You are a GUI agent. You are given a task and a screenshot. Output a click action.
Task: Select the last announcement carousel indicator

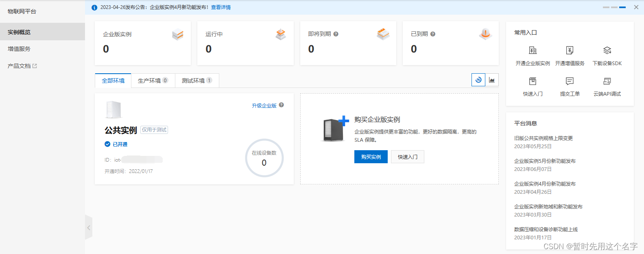tap(622, 7)
